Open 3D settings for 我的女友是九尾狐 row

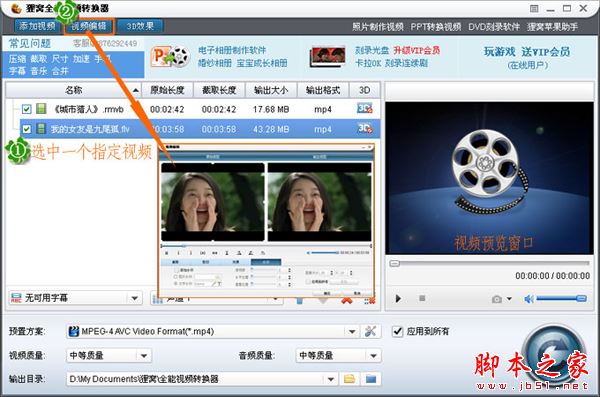tap(364, 128)
